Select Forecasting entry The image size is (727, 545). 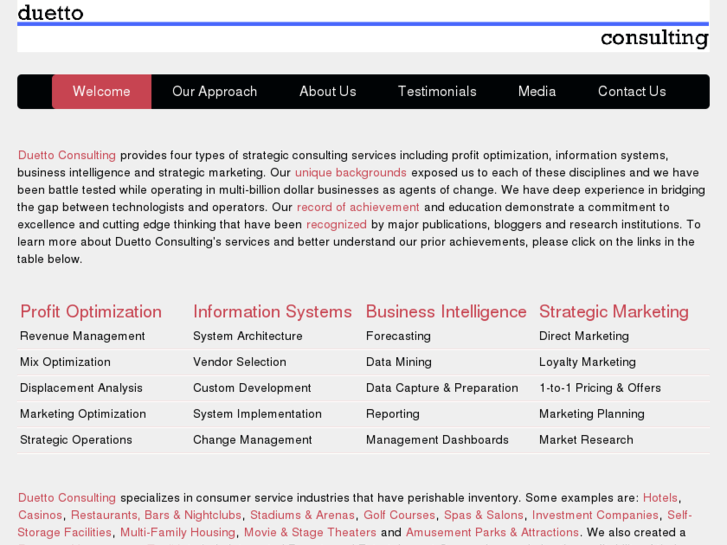coord(398,336)
